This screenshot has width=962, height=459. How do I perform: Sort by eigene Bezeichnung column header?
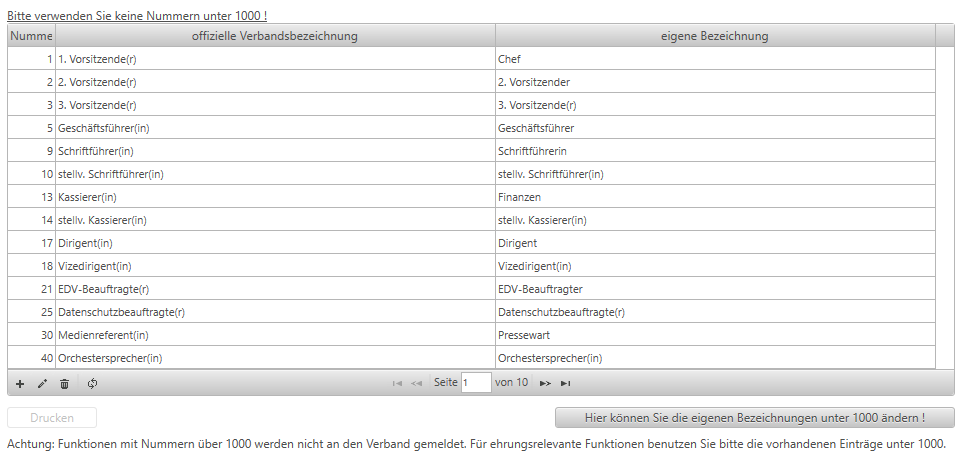715,36
